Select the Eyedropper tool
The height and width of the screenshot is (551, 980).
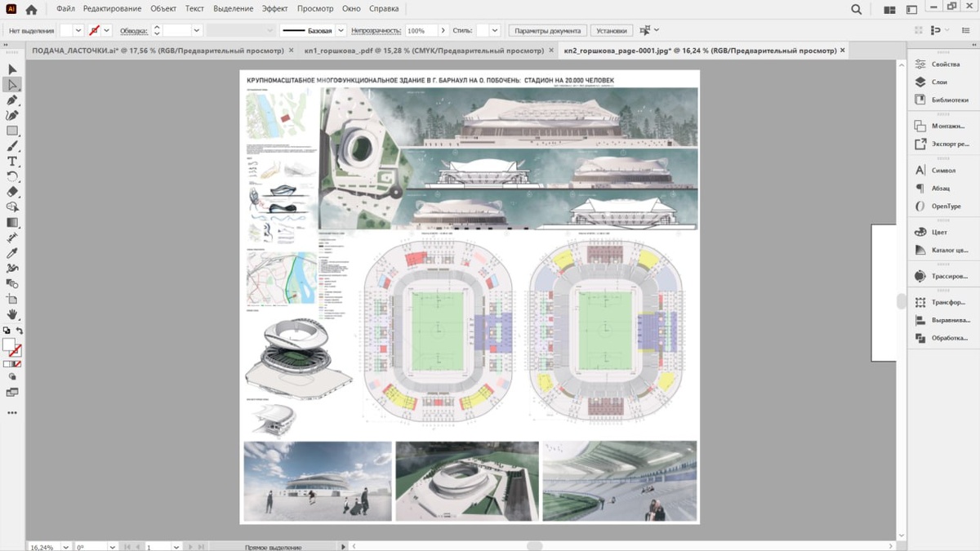12,253
